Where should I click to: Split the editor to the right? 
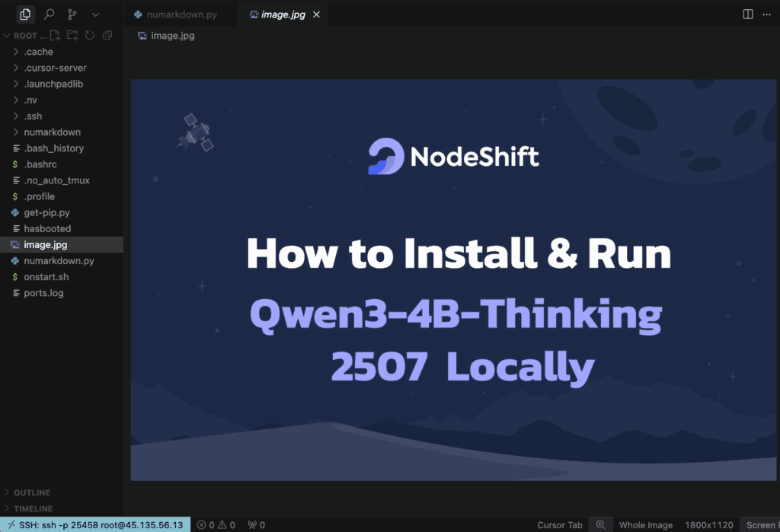(748, 14)
